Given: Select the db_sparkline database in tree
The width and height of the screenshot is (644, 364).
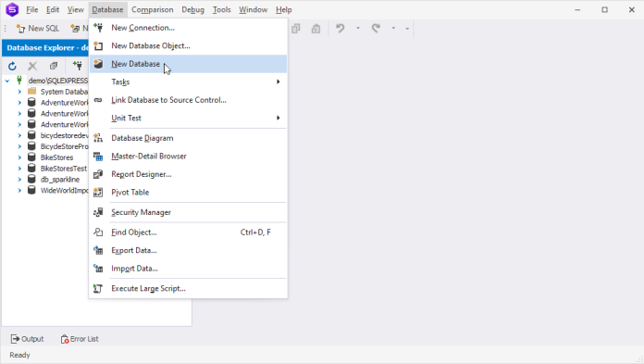Looking at the screenshot, I should [x=60, y=180].
